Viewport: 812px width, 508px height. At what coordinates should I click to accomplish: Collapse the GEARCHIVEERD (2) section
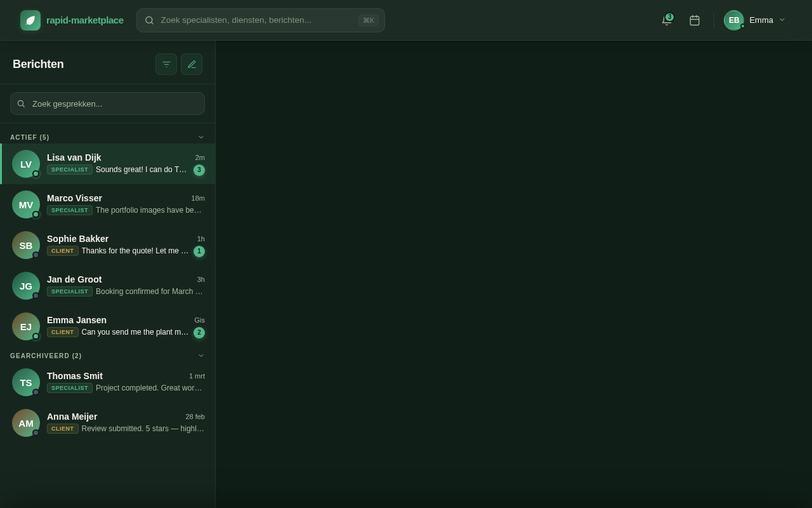click(x=201, y=356)
